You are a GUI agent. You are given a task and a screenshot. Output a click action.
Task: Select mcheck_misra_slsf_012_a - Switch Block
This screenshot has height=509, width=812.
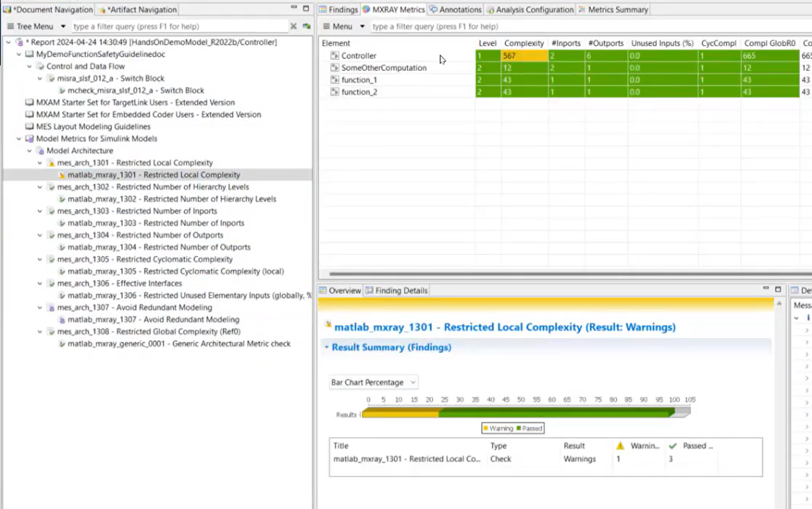136,90
